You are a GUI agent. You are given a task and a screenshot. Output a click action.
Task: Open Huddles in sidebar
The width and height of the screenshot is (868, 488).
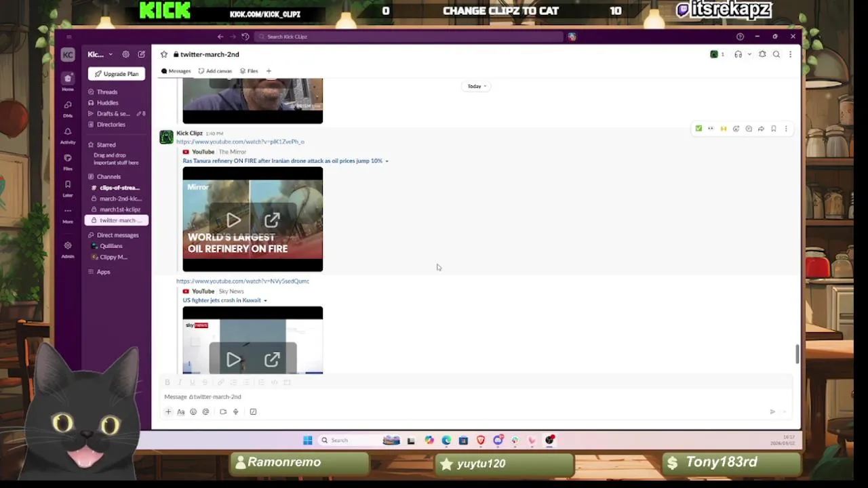coord(107,103)
